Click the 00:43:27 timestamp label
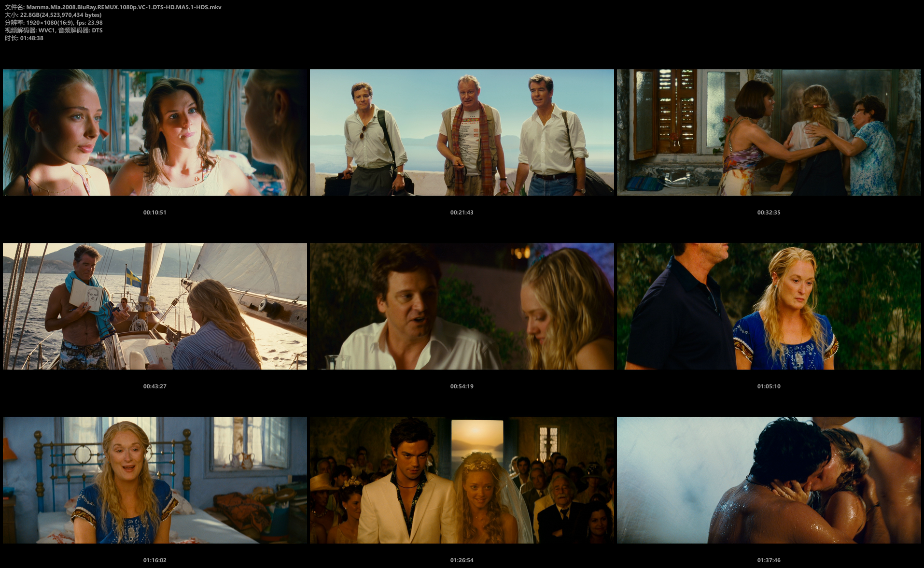The image size is (924, 568). point(154,386)
